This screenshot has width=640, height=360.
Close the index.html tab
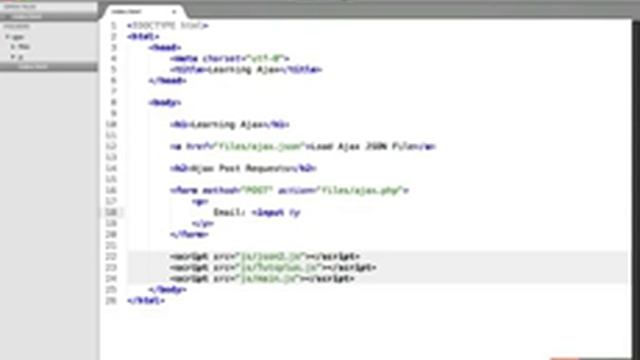coord(174,12)
